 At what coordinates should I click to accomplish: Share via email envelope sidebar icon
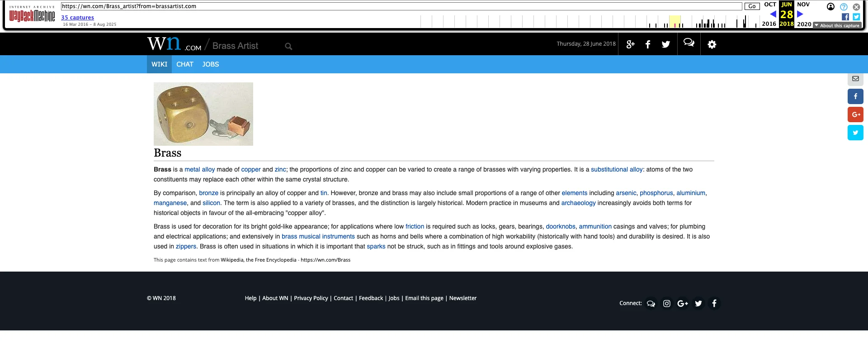855,79
